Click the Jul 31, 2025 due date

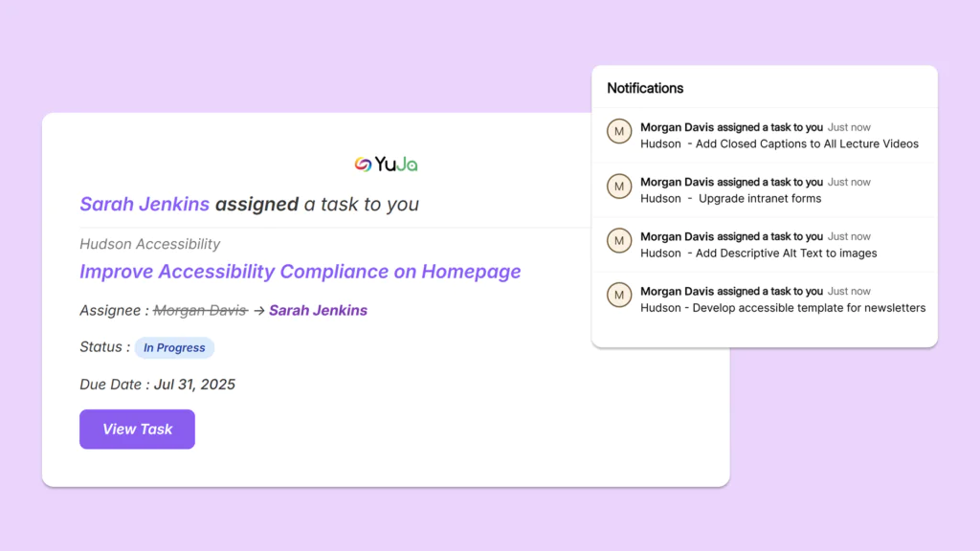(194, 385)
